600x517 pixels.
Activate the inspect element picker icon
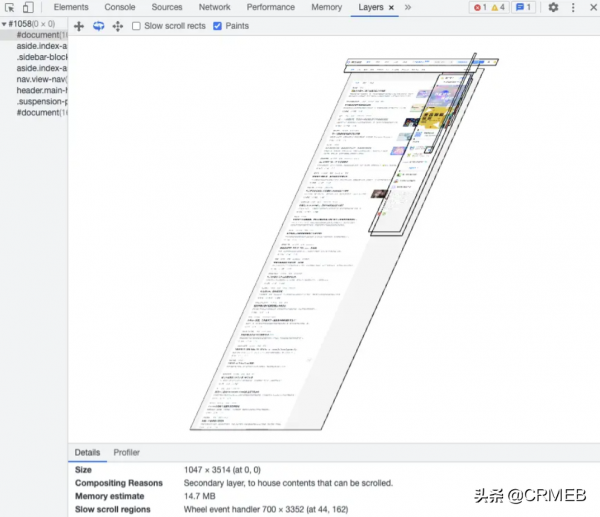[9, 8]
